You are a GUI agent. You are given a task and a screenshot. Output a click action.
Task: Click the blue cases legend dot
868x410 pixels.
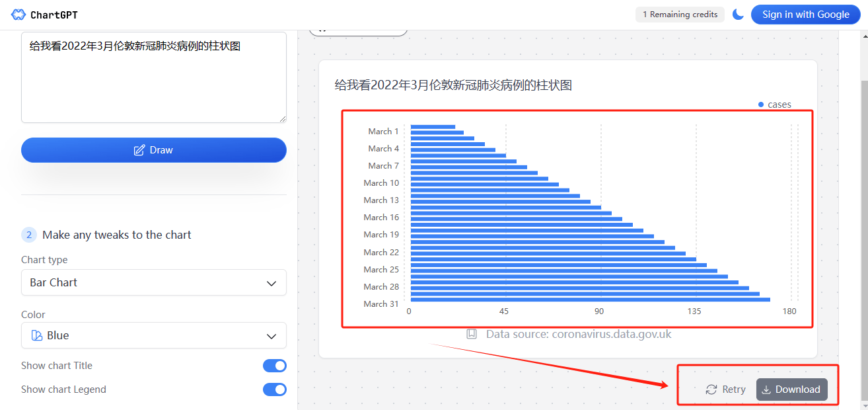click(761, 104)
